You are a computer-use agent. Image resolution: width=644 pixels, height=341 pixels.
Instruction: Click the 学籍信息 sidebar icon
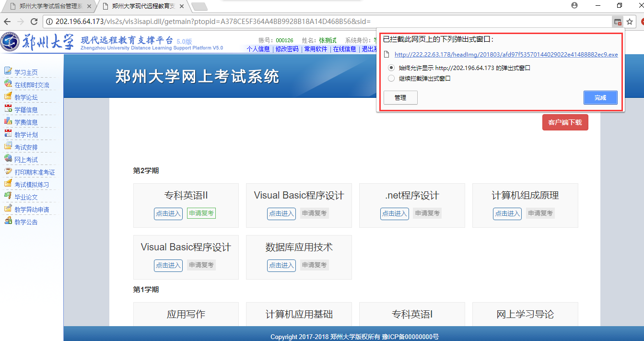click(x=8, y=109)
